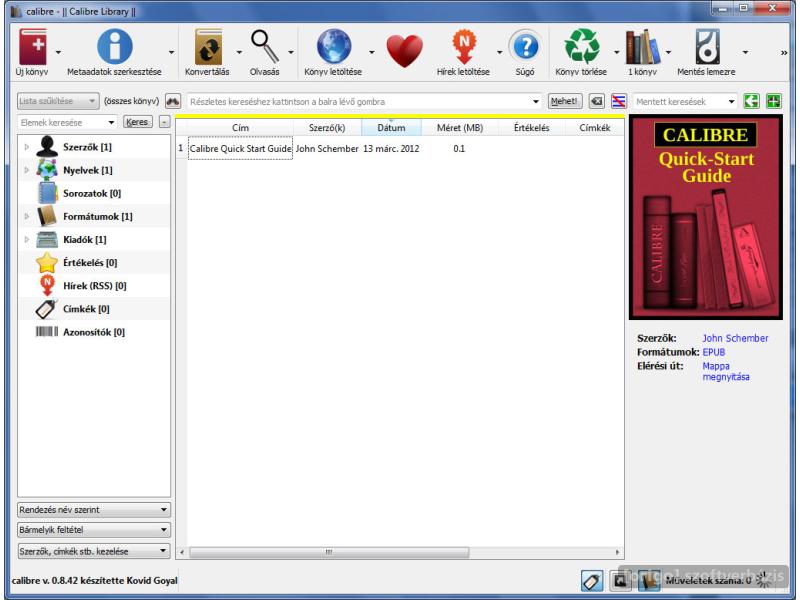
Task: Open the Mentett keresések combo box
Action: 685,102
